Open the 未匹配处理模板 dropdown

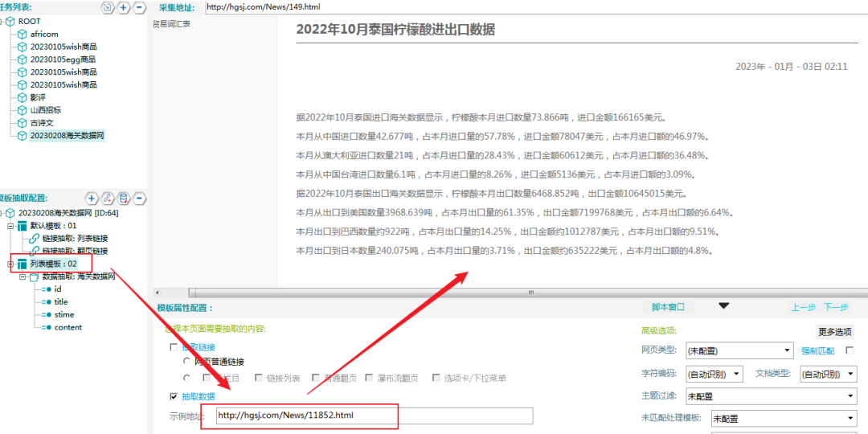[x=784, y=419]
